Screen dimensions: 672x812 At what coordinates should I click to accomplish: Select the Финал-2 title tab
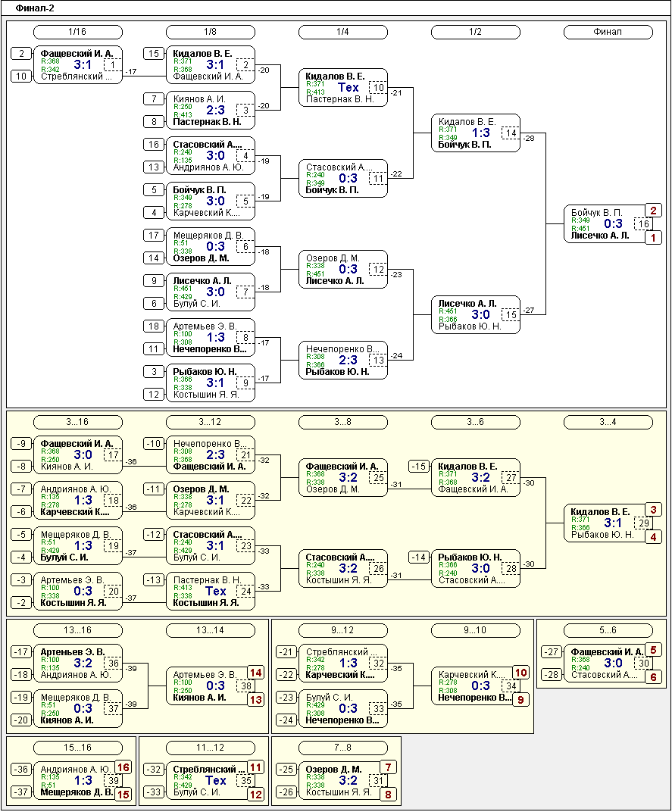[x=34, y=8]
